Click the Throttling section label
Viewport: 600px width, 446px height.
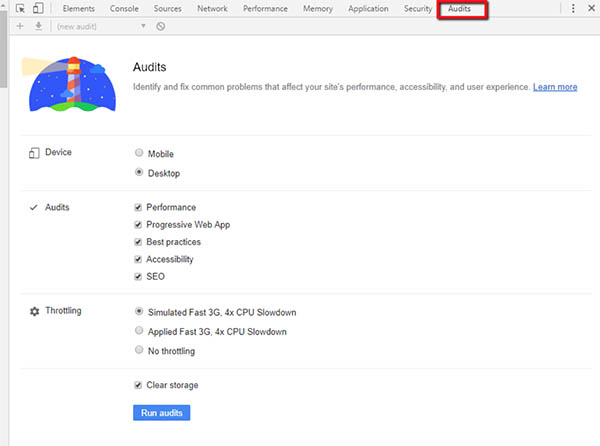pos(63,310)
